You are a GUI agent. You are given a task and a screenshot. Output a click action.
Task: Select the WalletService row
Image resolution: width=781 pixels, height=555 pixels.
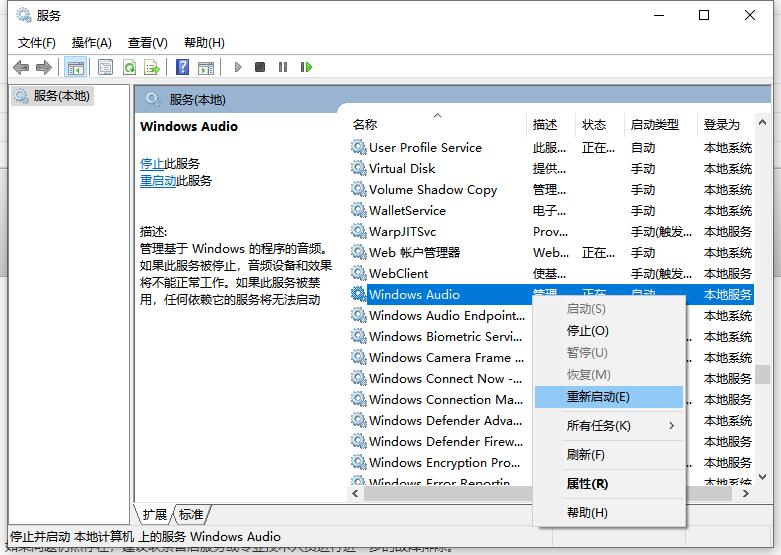point(407,210)
